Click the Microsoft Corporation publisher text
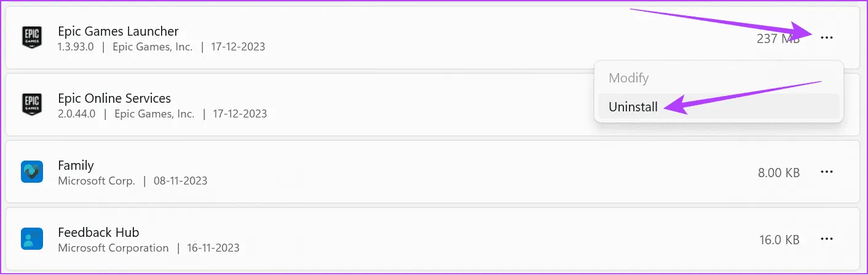 click(113, 248)
